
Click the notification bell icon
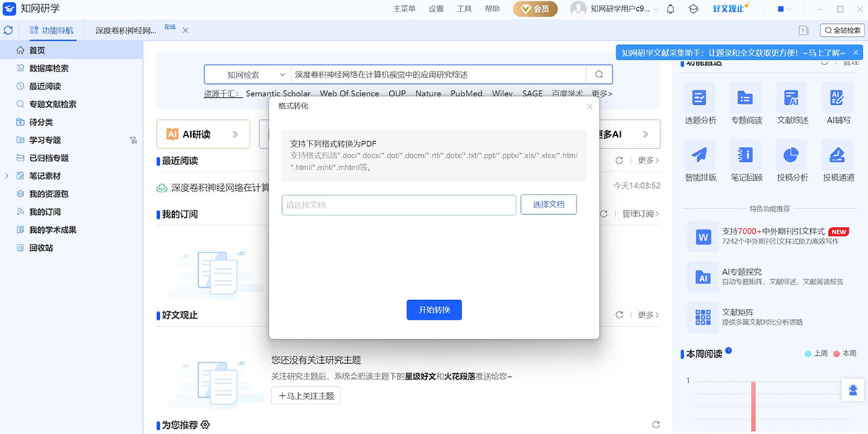(x=671, y=9)
